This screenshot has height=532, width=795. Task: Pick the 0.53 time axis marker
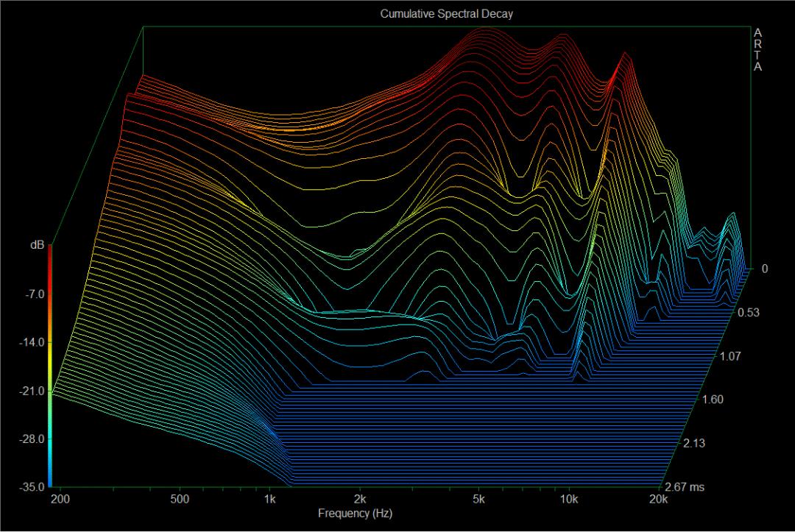[x=747, y=313]
